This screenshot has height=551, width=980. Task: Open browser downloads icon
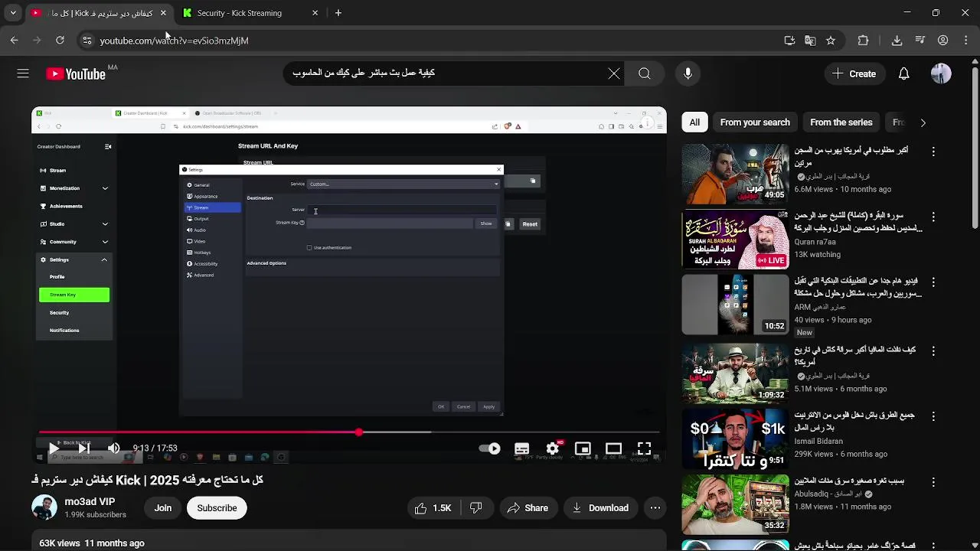(897, 41)
